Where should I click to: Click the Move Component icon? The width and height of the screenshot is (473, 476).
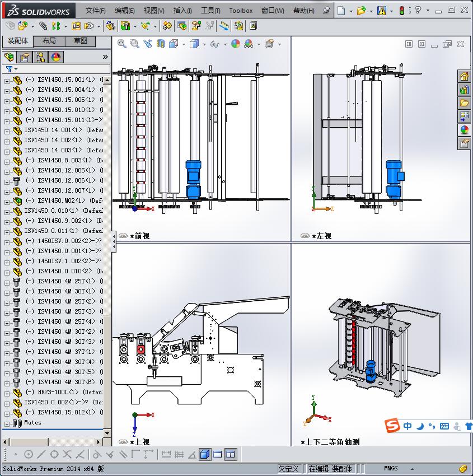click(x=89, y=26)
